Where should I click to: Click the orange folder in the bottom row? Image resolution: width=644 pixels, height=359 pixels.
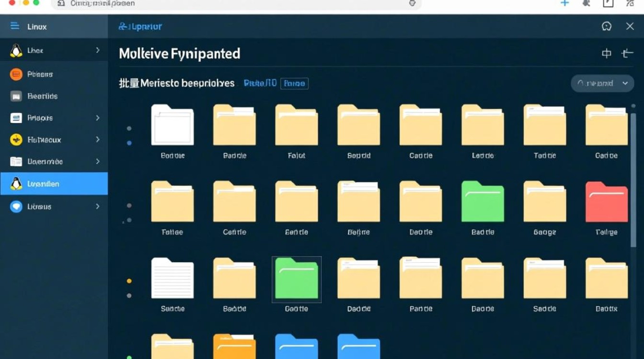[234, 347]
